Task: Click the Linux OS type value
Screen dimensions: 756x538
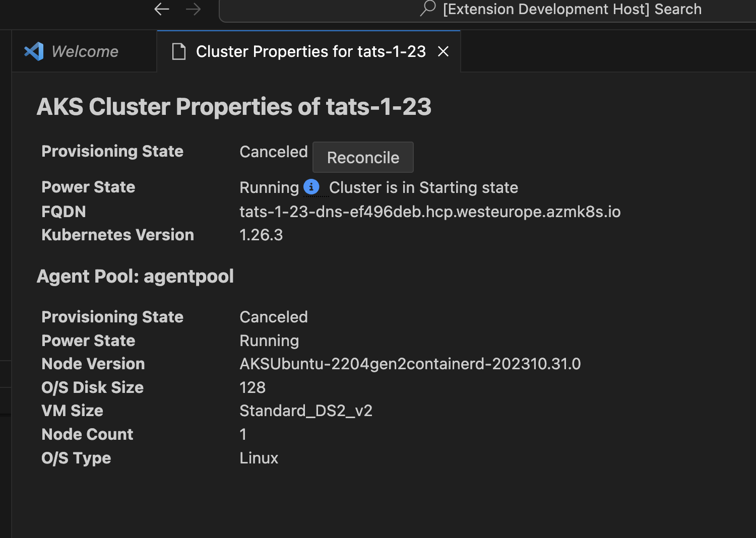Action: [x=259, y=458]
